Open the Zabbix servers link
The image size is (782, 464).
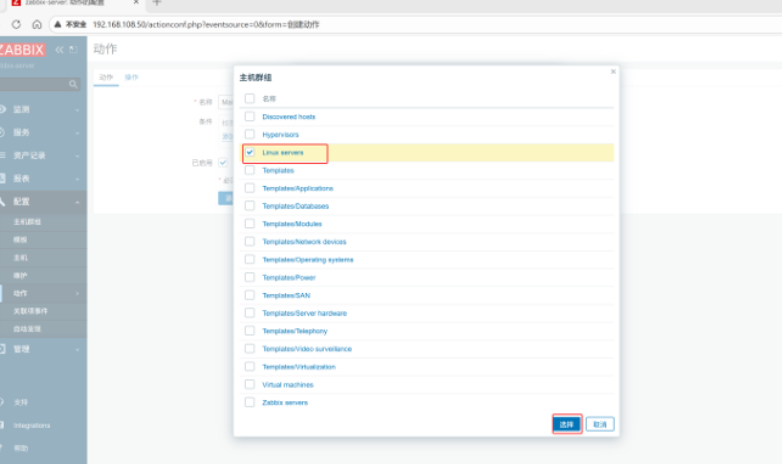pos(285,403)
